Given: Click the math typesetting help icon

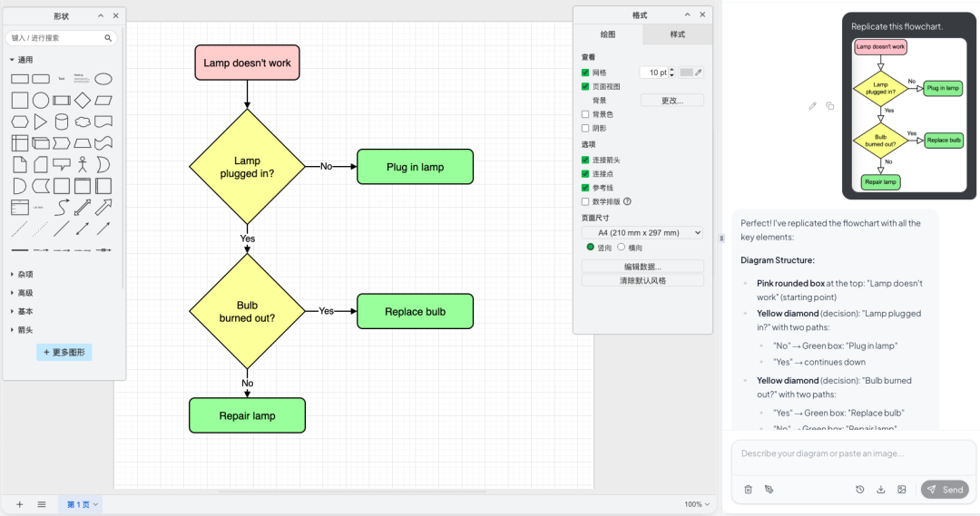Looking at the screenshot, I should [628, 202].
